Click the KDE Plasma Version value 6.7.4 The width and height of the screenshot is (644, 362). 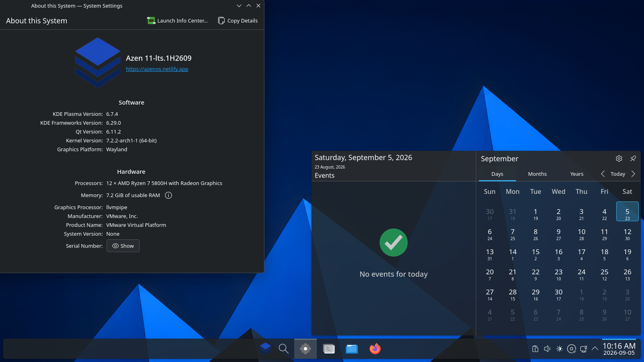click(x=112, y=114)
